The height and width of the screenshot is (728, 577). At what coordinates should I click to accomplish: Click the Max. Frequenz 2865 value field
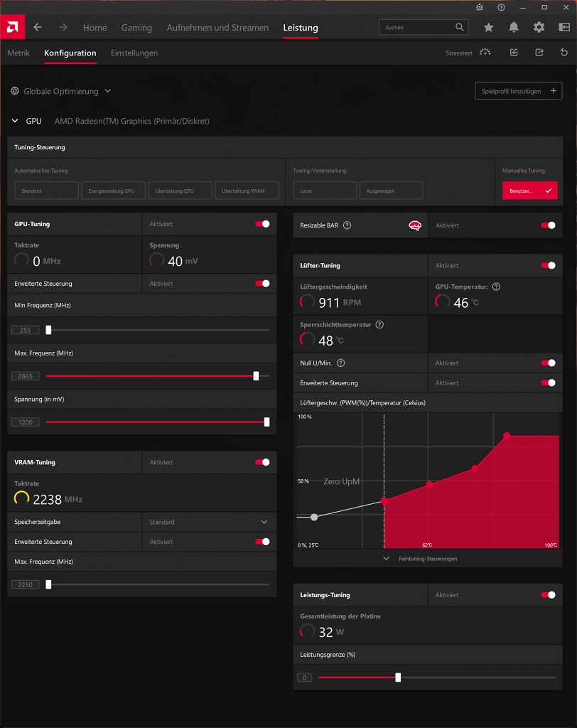(25, 376)
